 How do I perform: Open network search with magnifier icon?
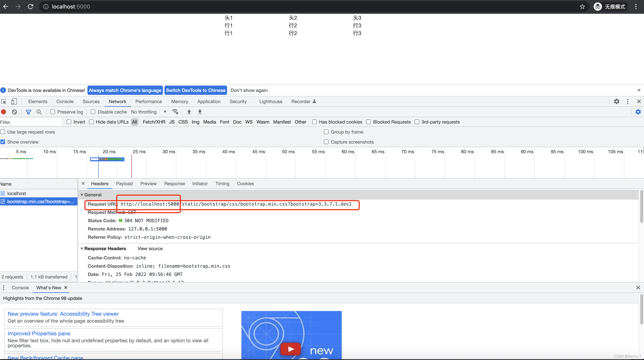(x=39, y=112)
